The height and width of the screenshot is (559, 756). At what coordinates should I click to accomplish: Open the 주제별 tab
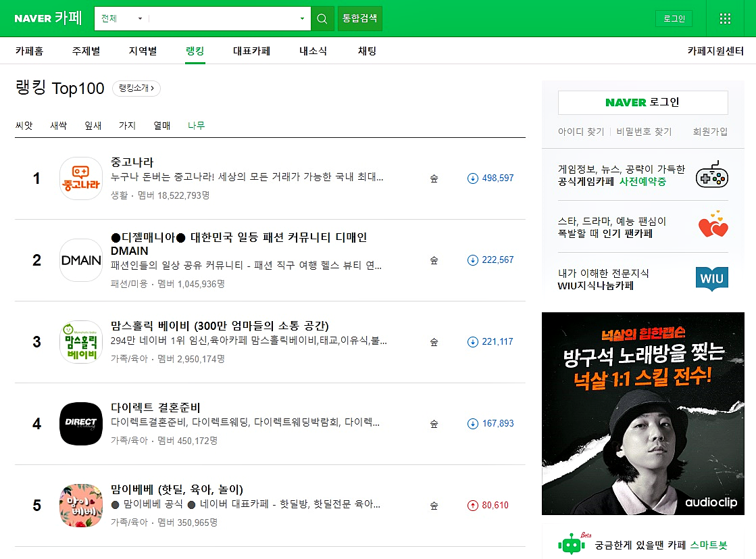(86, 51)
